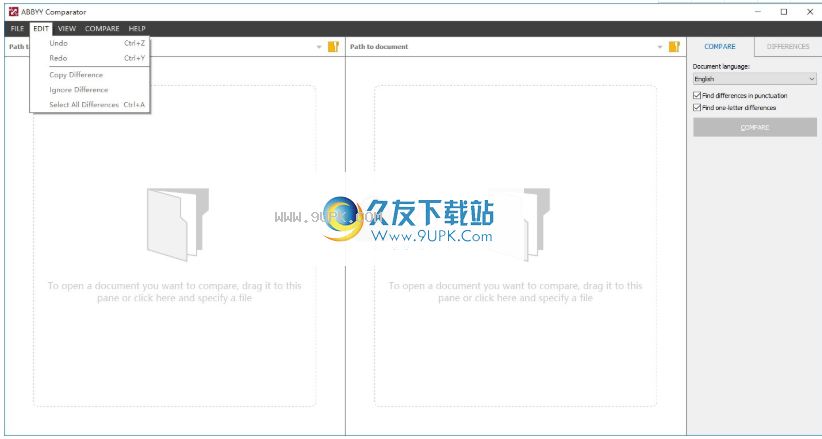Maximize the ABBYY Comparator window
This screenshot has height=439, width=822.
tap(784, 12)
